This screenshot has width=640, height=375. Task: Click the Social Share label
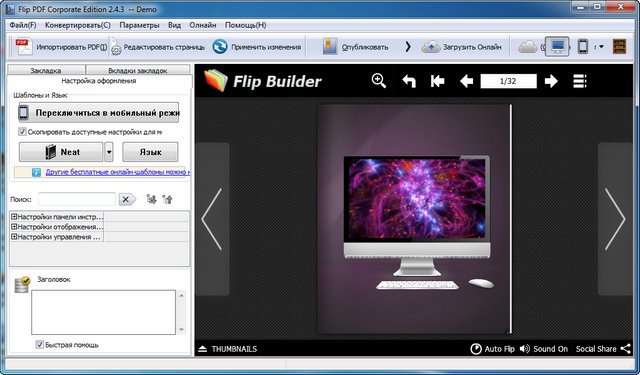pyautogui.click(x=596, y=349)
